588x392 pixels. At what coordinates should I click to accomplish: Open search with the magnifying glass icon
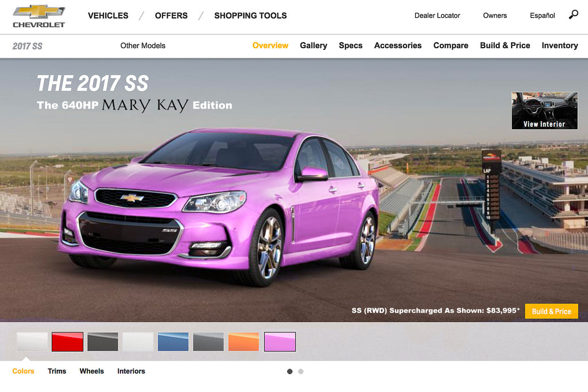click(x=573, y=15)
